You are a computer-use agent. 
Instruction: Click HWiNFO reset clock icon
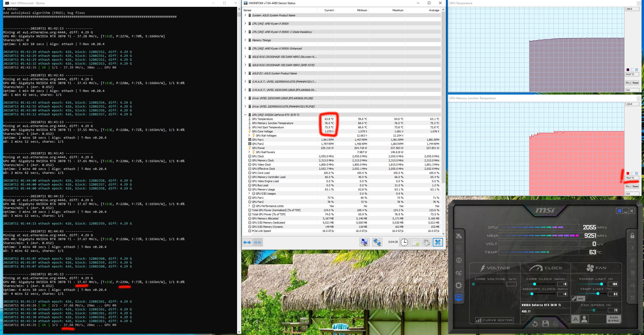[x=404, y=242]
